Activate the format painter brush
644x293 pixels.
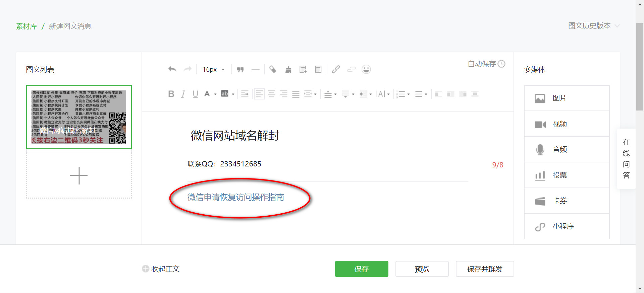pyautogui.click(x=288, y=69)
